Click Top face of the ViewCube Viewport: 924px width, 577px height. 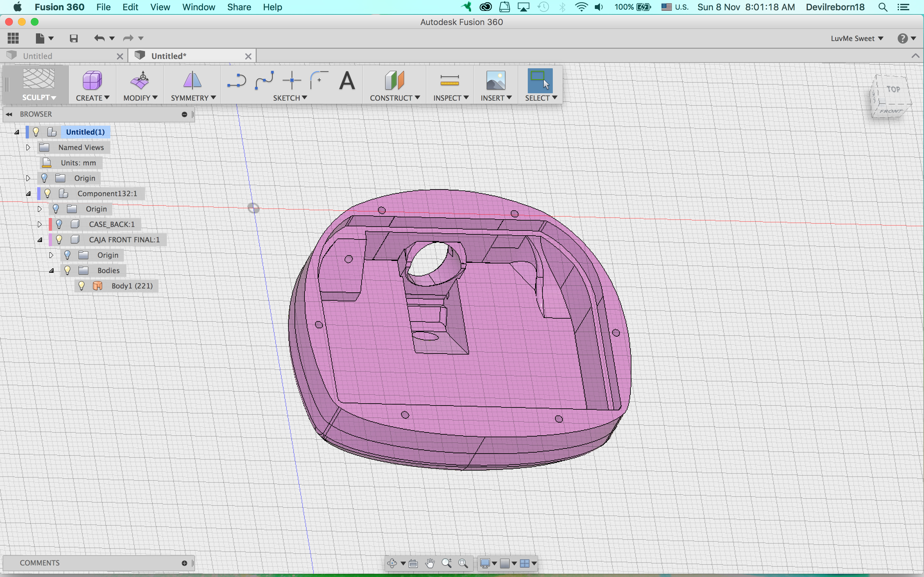893,89
